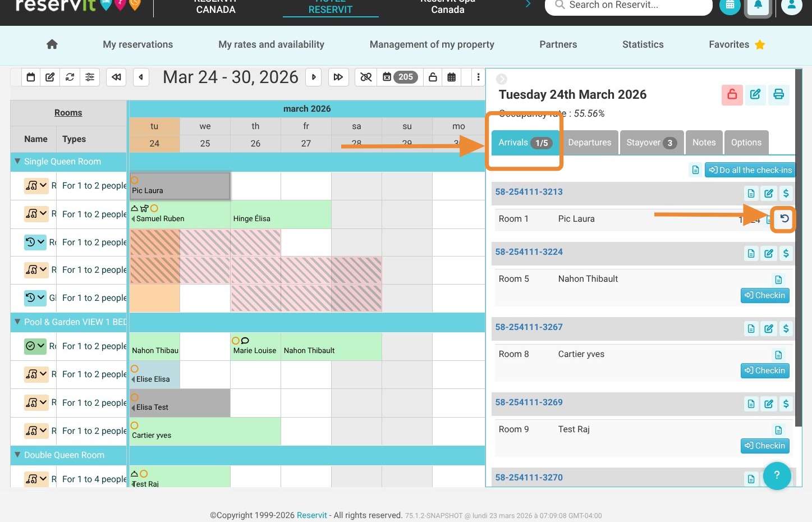Edit planning with the pencil icon in toolbar
The width and height of the screenshot is (812, 522).
point(50,77)
